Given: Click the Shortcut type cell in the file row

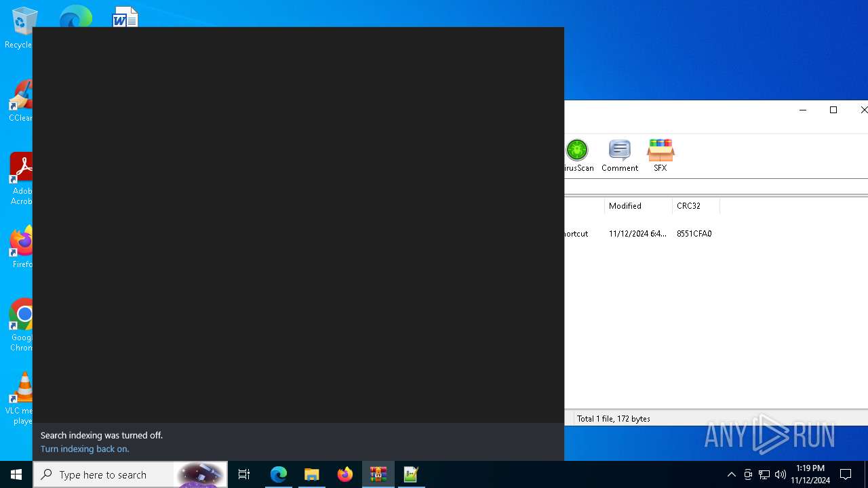Looking at the screenshot, I should [x=576, y=234].
